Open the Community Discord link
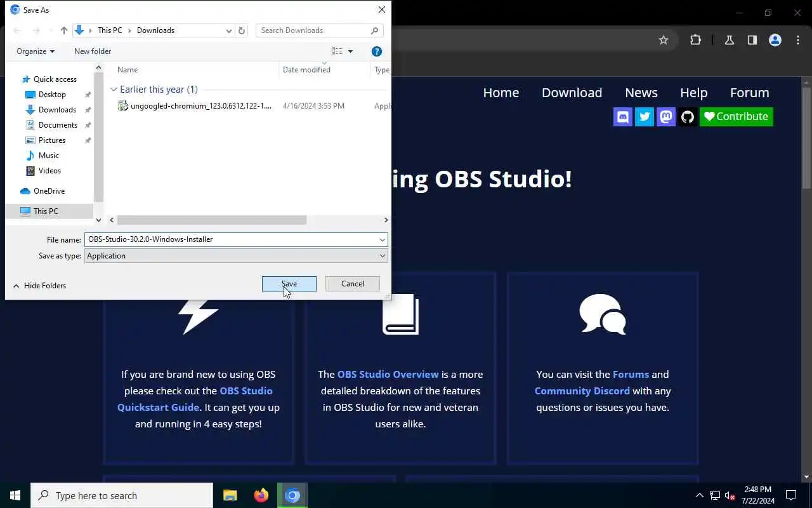 (x=582, y=391)
